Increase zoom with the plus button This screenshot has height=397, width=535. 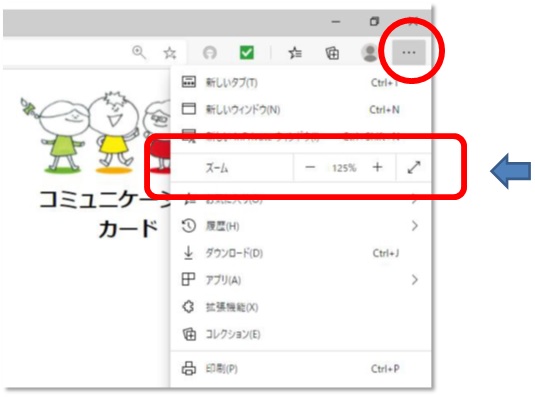[x=377, y=167]
